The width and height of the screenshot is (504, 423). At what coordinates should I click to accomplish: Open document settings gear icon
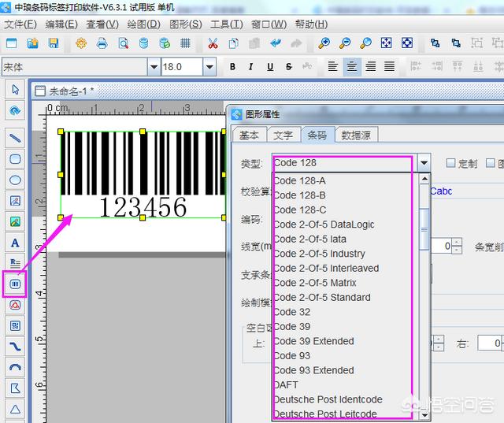[x=81, y=43]
